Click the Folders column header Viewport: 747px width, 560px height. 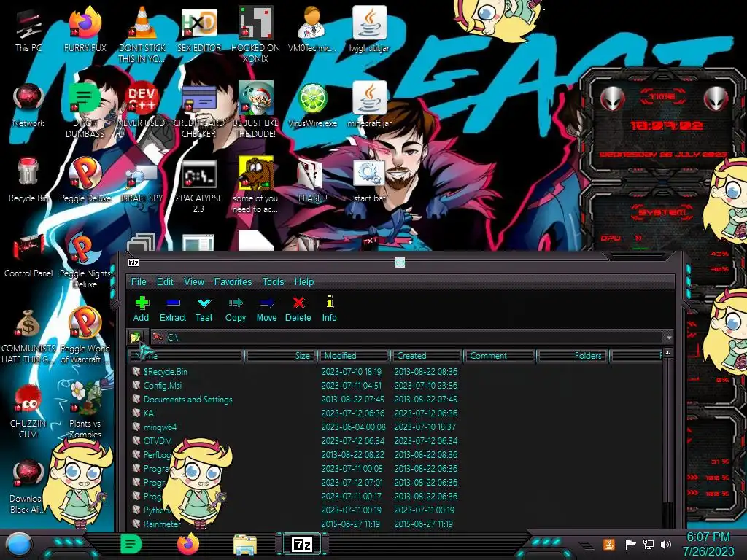pos(572,356)
